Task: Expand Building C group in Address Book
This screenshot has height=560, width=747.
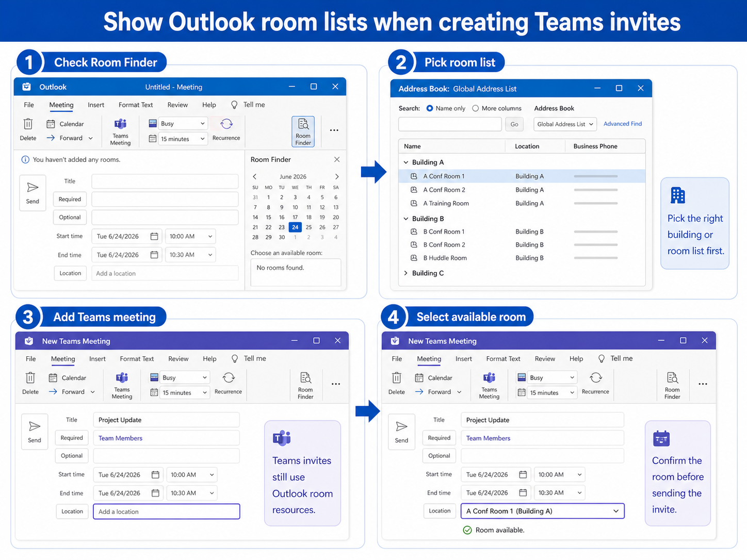Action: (406, 273)
